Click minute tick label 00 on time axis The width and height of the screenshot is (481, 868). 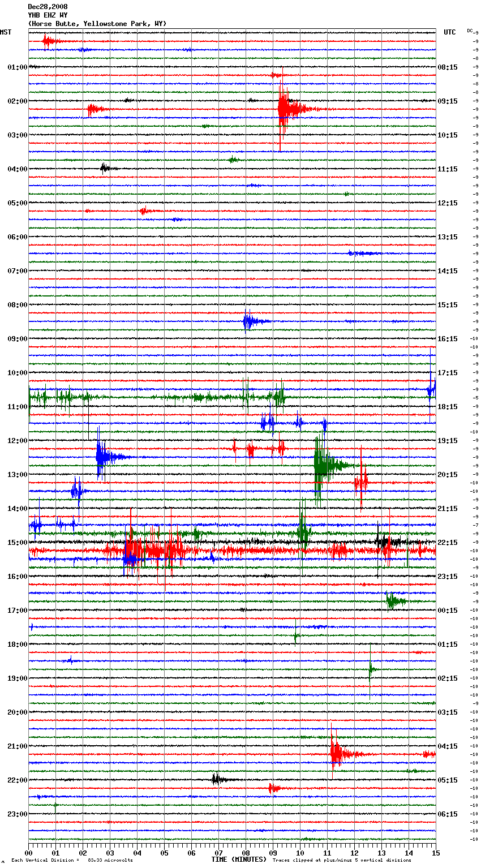click(28, 853)
